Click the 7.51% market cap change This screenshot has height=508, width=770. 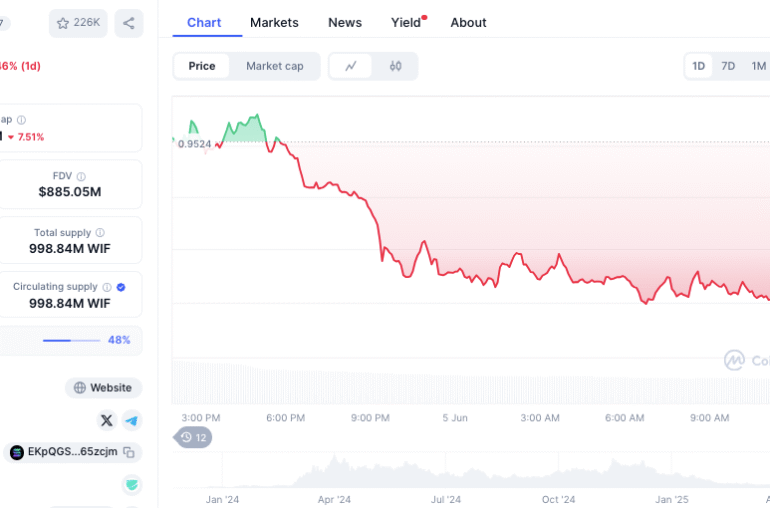click(x=28, y=137)
